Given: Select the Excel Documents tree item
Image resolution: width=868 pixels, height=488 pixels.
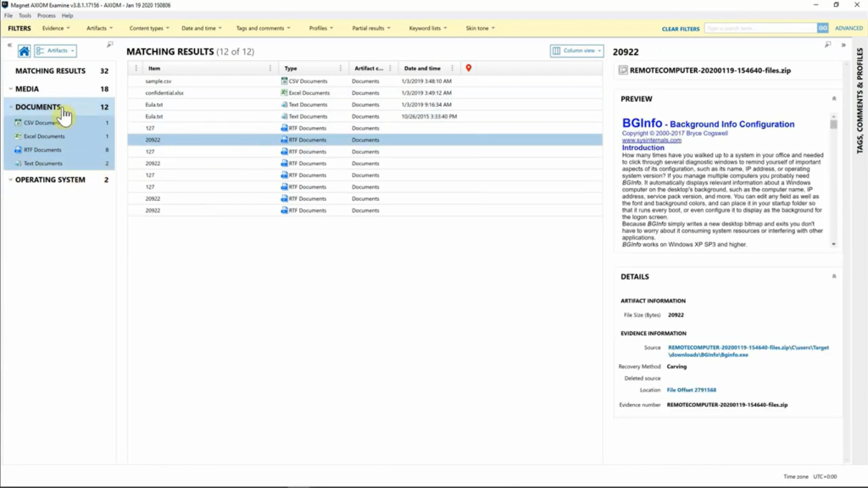Looking at the screenshot, I should (x=61, y=136).
